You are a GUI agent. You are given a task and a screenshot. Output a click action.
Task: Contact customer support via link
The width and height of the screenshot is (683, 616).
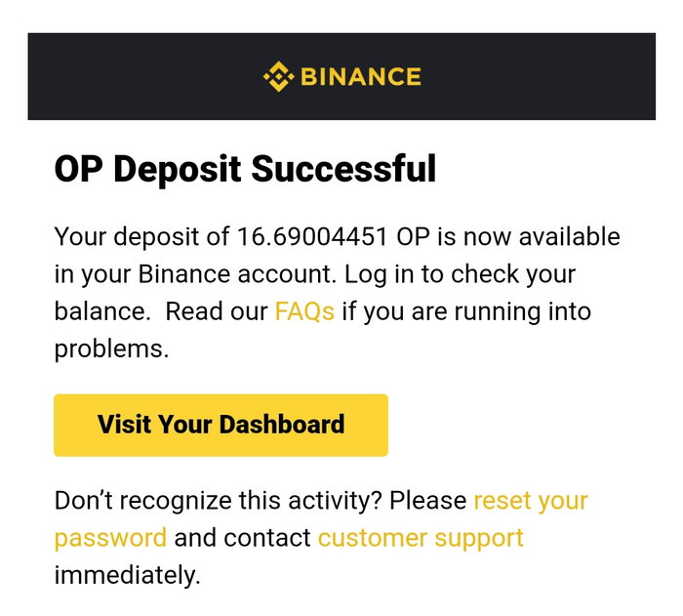coord(421,538)
